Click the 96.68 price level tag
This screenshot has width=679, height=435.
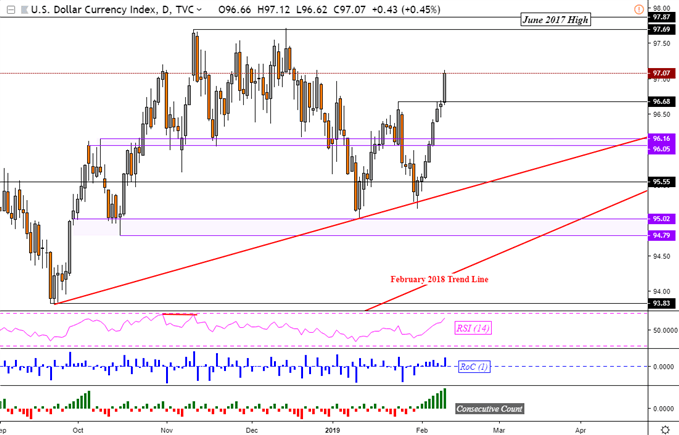pos(661,102)
